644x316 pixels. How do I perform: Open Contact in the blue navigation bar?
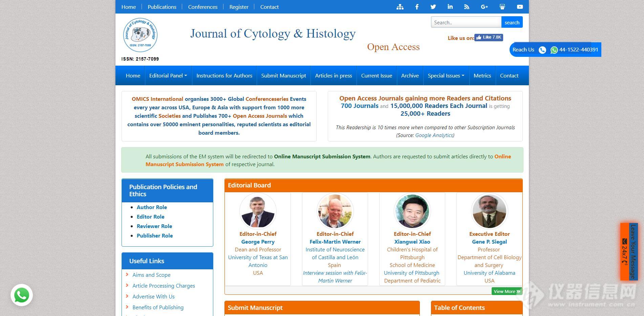pos(509,75)
